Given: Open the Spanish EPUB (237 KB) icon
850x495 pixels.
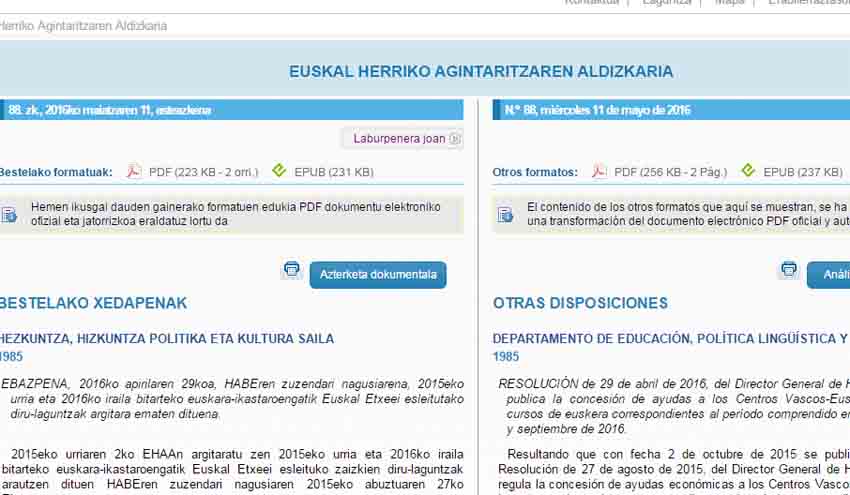Looking at the screenshot, I should [x=748, y=171].
